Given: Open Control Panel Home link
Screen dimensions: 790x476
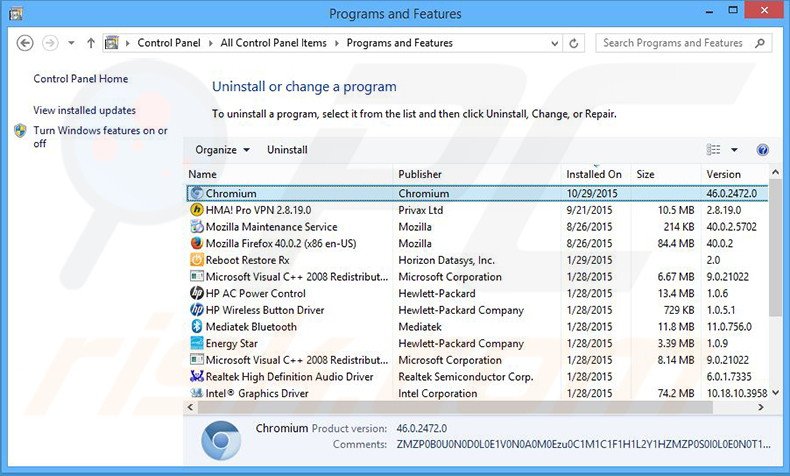Looking at the screenshot, I should [81, 79].
